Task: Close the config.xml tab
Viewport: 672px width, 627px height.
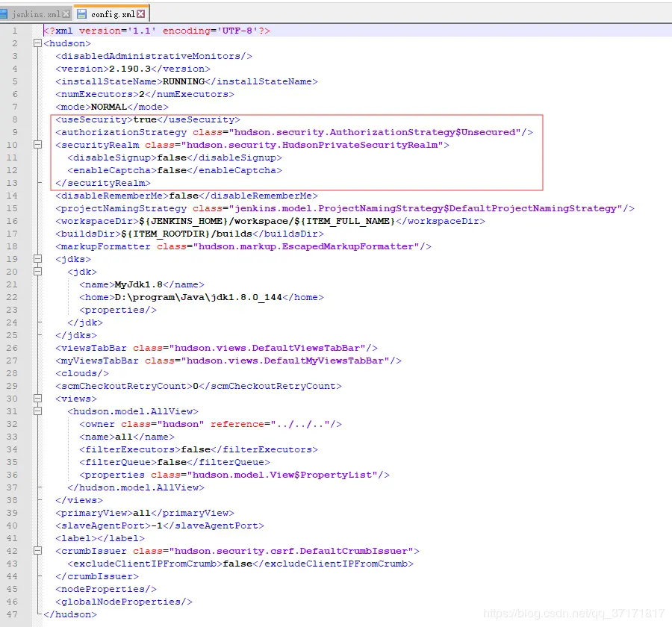Action: pyautogui.click(x=140, y=14)
